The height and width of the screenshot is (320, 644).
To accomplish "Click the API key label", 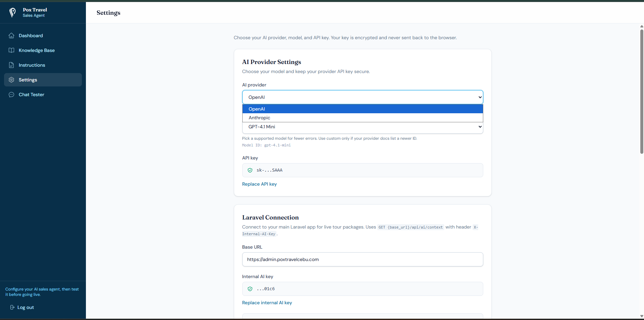I will (x=250, y=158).
